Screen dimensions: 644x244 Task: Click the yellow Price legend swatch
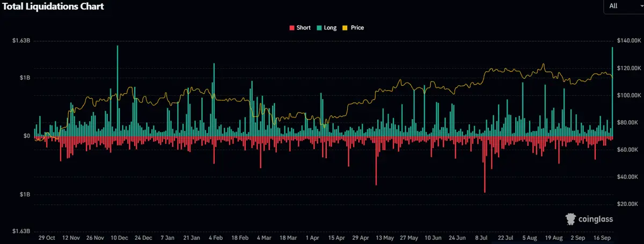pos(345,27)
